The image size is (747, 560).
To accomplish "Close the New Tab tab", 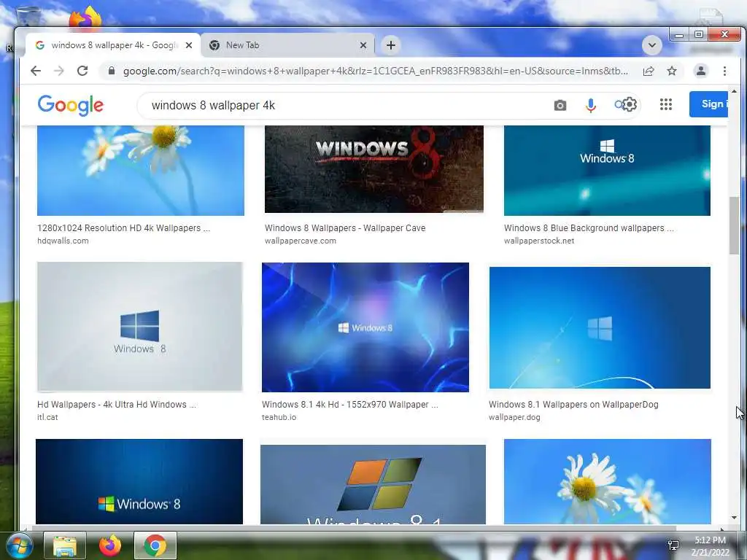I will coord(363,45).
